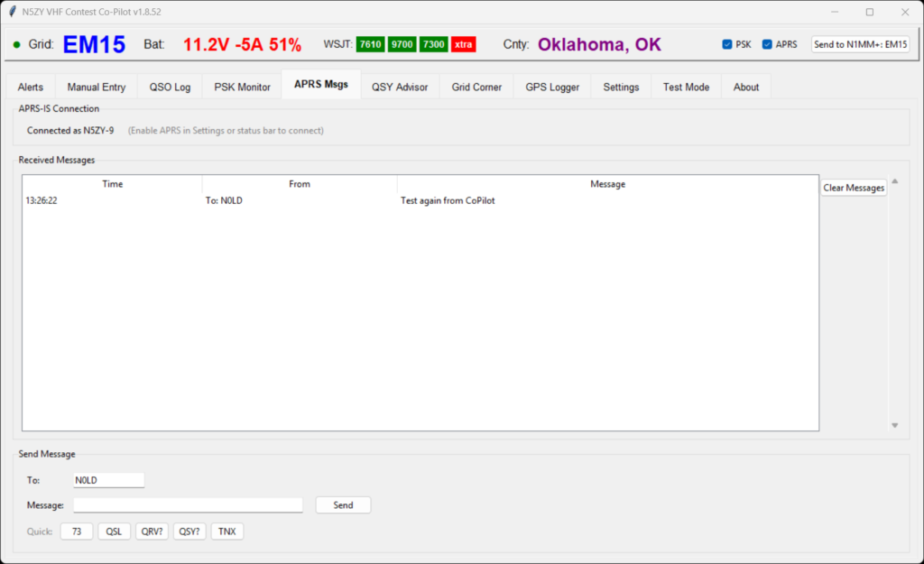This screenshot has width=924, height=564.
Task: Insert the 73 quick message
Action: coord(77,532)
